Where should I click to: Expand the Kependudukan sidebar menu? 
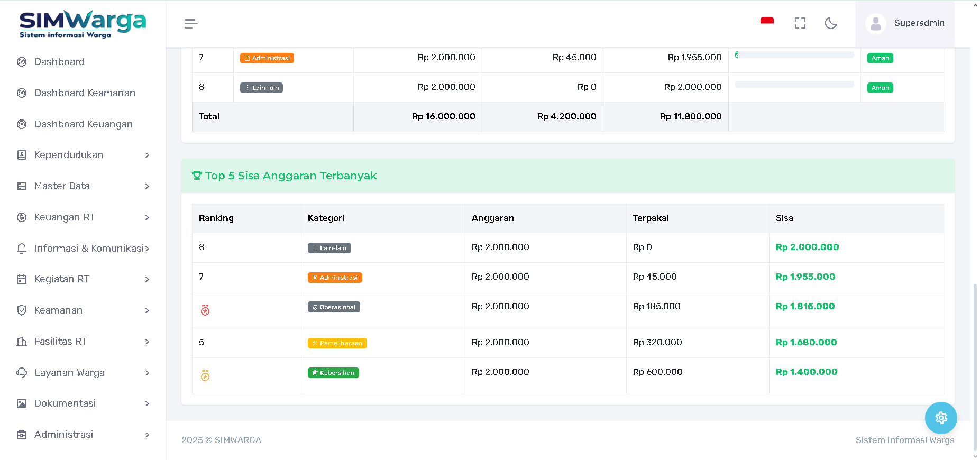click(83, 155)
